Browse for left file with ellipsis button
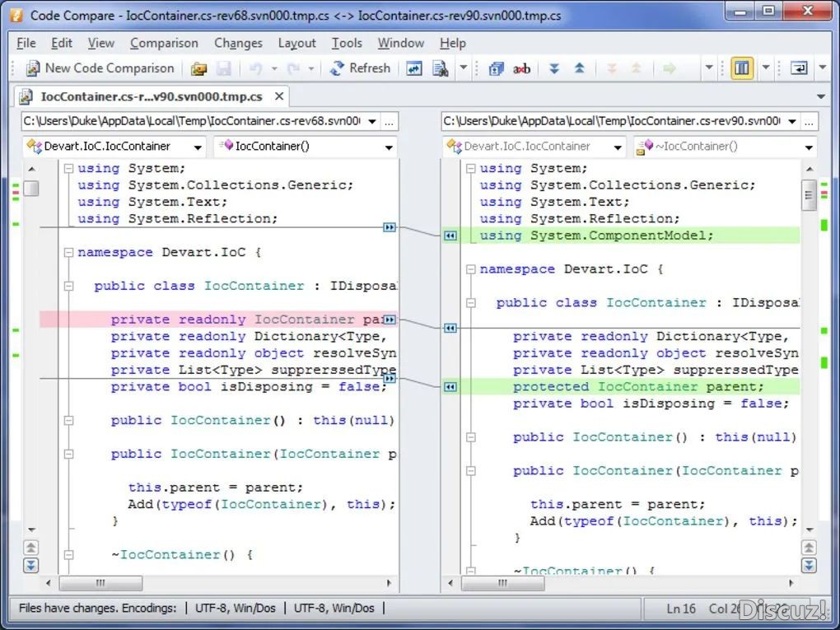This screenshot has height=630, width=840. click(x=389, y=122)
